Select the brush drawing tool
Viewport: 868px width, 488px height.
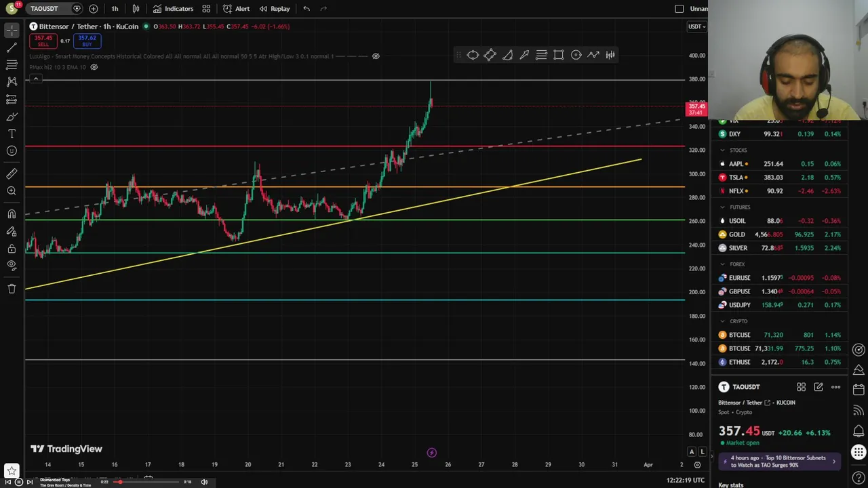point(12,117)
